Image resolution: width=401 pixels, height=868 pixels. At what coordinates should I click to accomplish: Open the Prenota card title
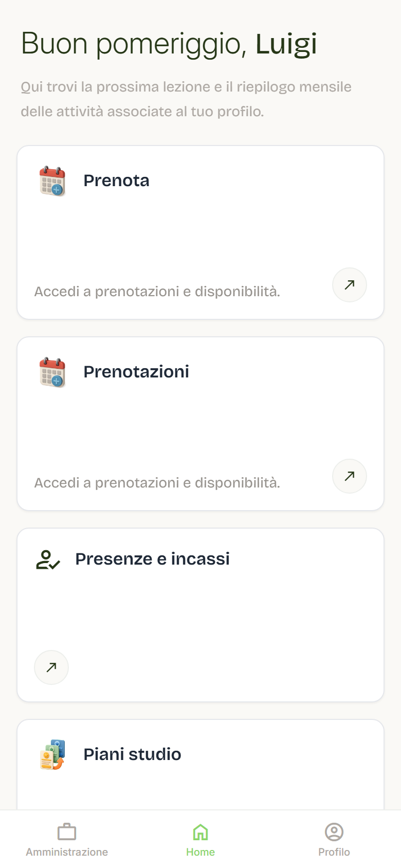[x=117, y=180]
